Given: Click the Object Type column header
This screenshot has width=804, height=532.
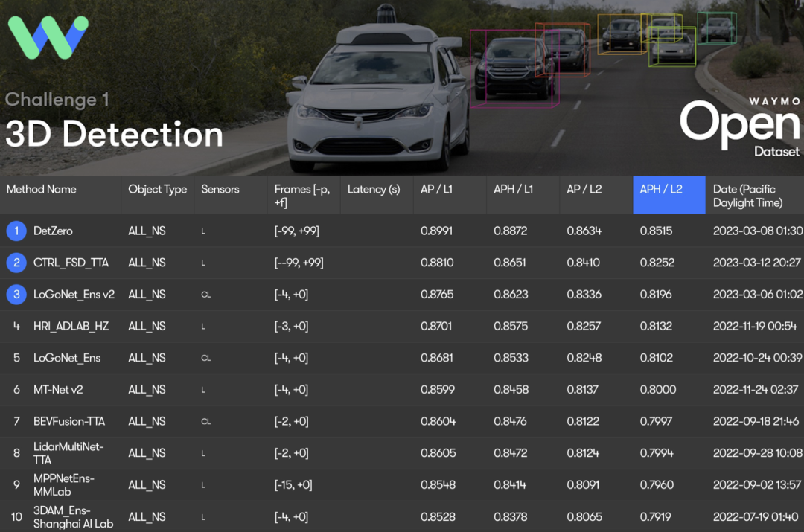Looking at the screenshot, I should [x=157, y=189].
